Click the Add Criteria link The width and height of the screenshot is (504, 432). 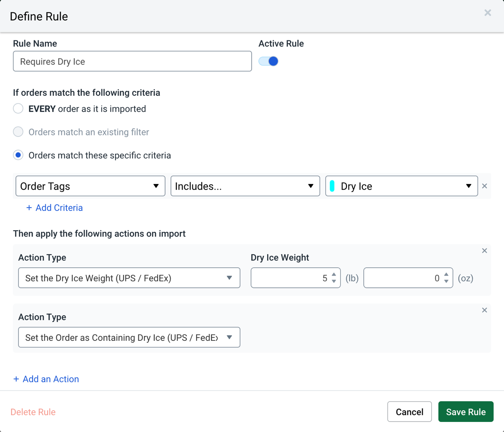(x=55, y=208)
